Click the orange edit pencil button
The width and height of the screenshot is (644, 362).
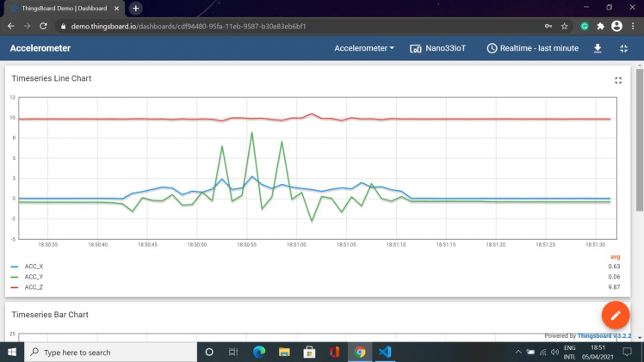point(616,316)
